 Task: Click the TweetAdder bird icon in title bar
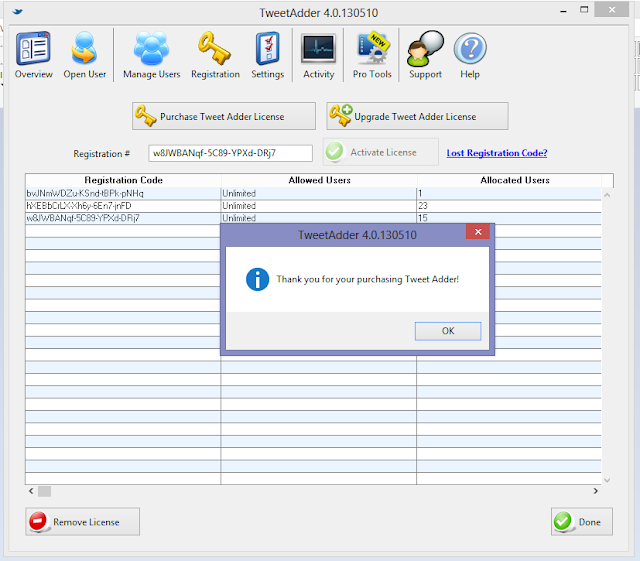coord(18,12)
